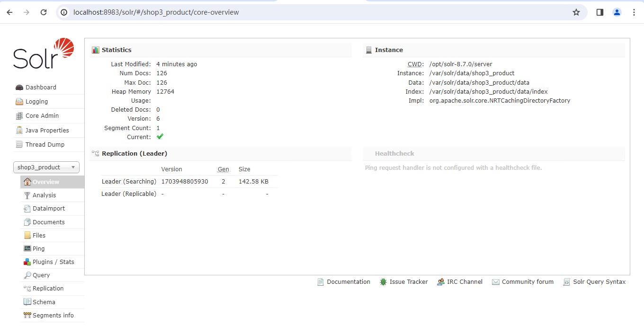
Task: Click the Core Admin icon
Action: coord(19,116)
